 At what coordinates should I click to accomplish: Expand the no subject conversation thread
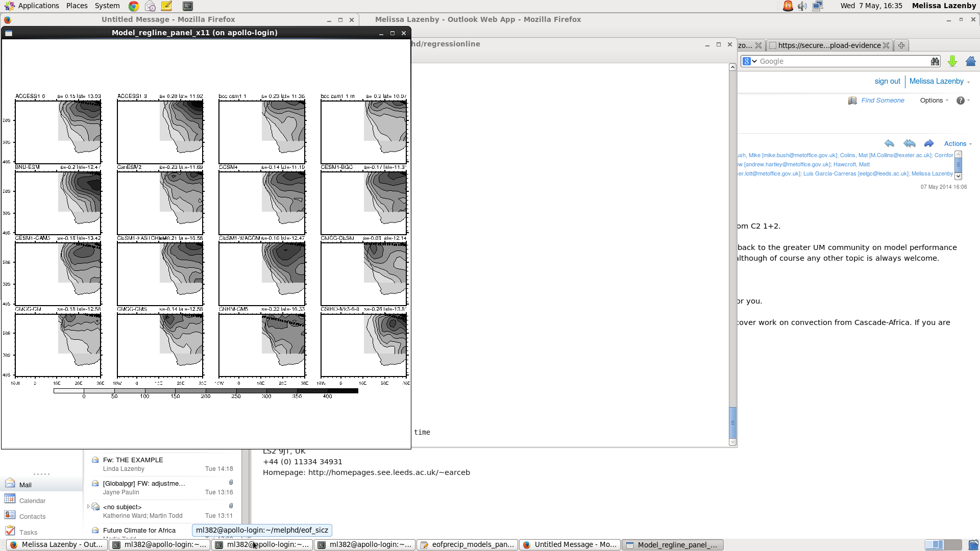pos(88,507)
